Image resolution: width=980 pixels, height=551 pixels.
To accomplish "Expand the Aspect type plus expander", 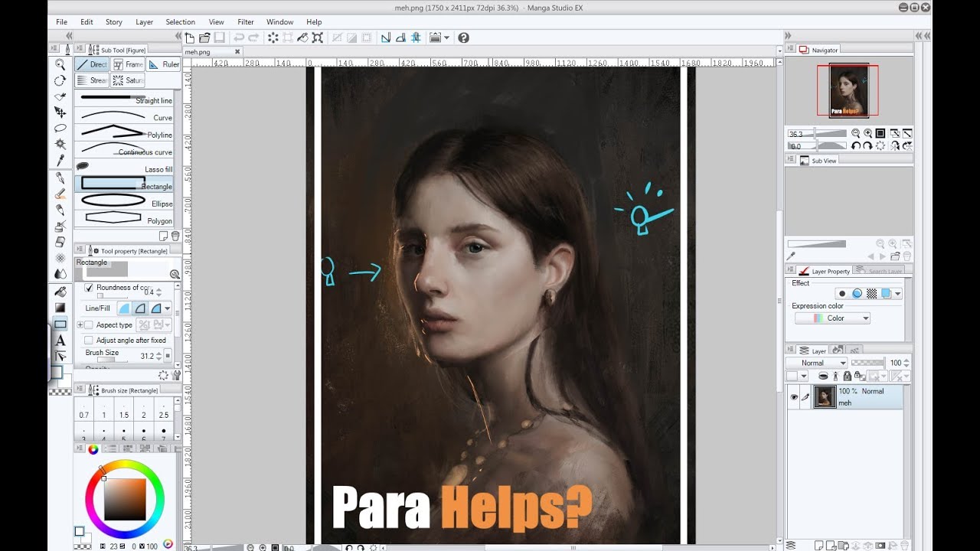I will 80,324.
